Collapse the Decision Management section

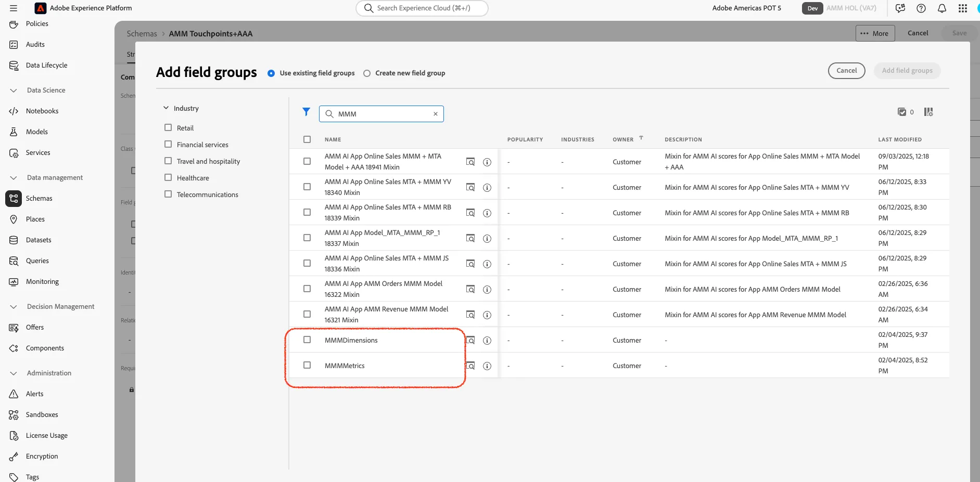(x=14, y=307)
